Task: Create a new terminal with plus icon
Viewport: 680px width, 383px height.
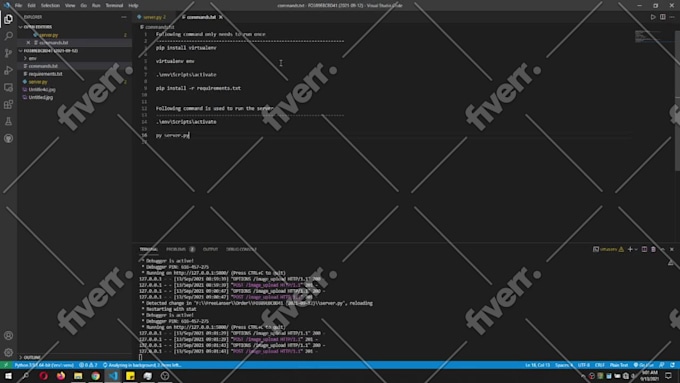Action: [x=630, y=249]
